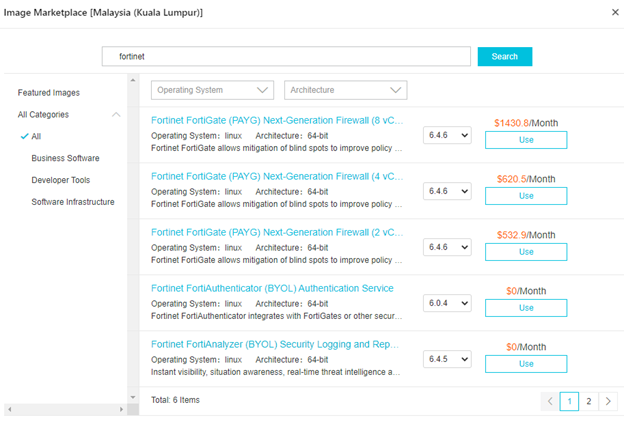624x437 pixels.
Task: Select Featured Images in sidebar
Action: click(x=49, y=92)
